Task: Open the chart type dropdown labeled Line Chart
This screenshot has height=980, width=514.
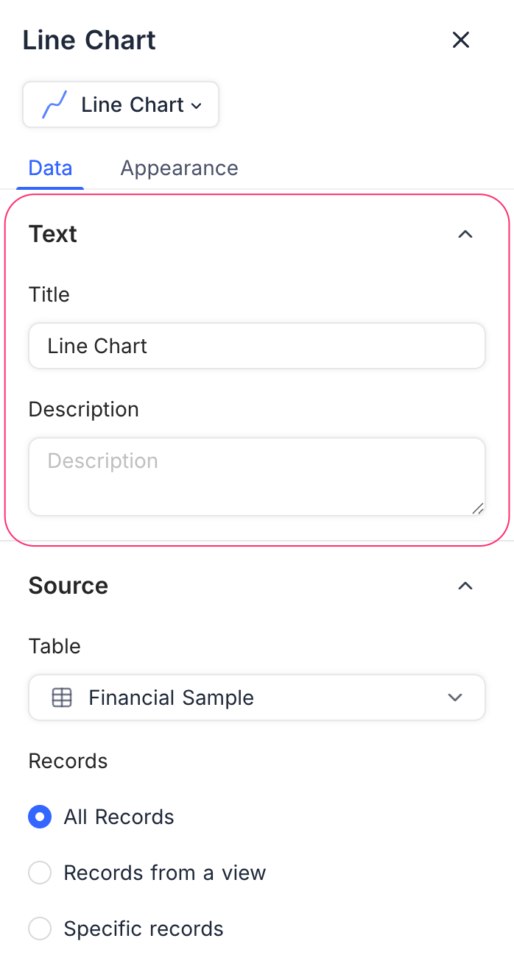Action: (x=120, y=104)
